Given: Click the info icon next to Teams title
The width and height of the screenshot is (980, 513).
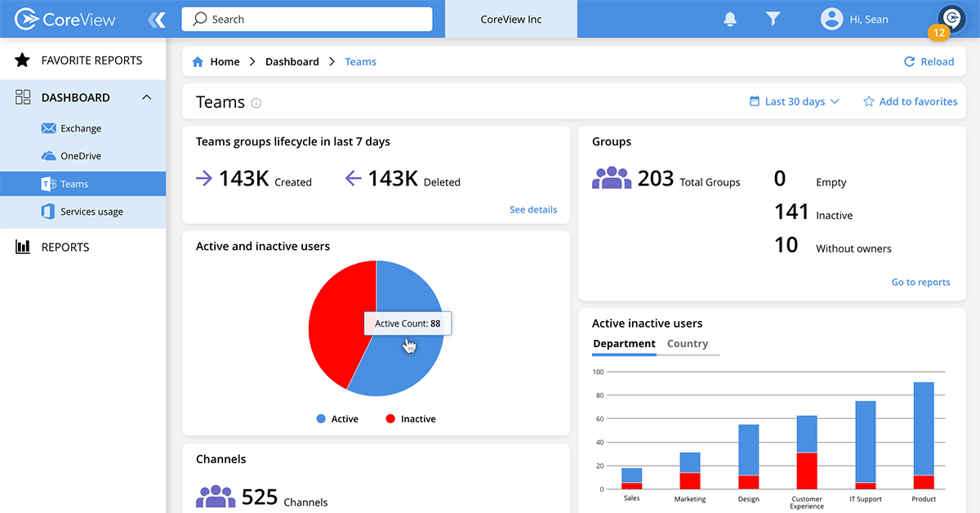Looking at the screenshot, I should tap(256, 103).
